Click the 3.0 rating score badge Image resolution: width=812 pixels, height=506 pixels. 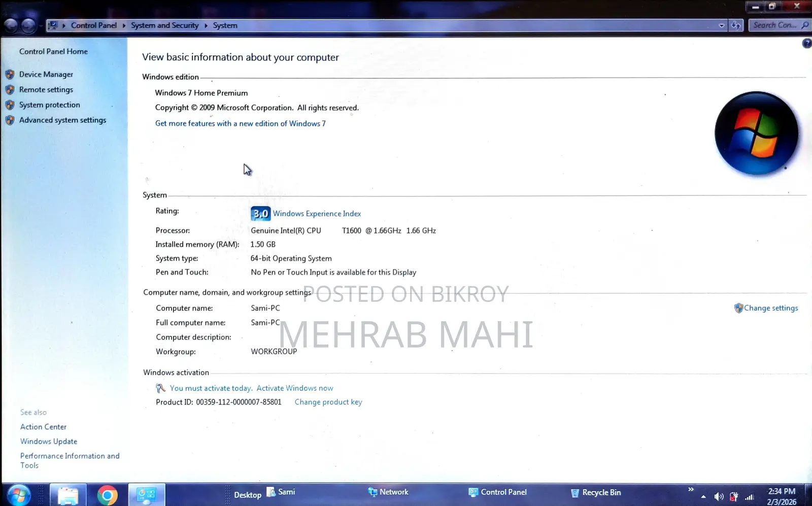260,214
